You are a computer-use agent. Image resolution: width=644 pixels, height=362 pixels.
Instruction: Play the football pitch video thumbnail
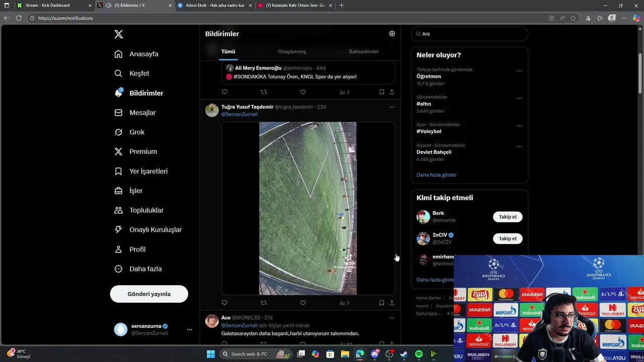pos(308,208)
